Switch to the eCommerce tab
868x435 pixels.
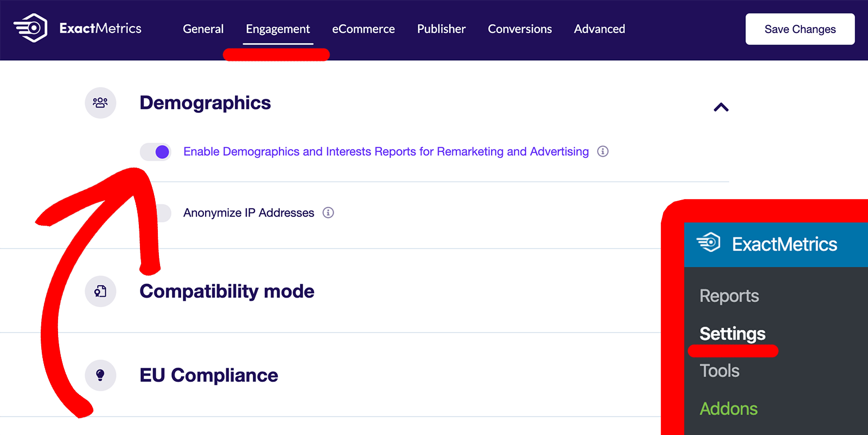click(363, 29)
